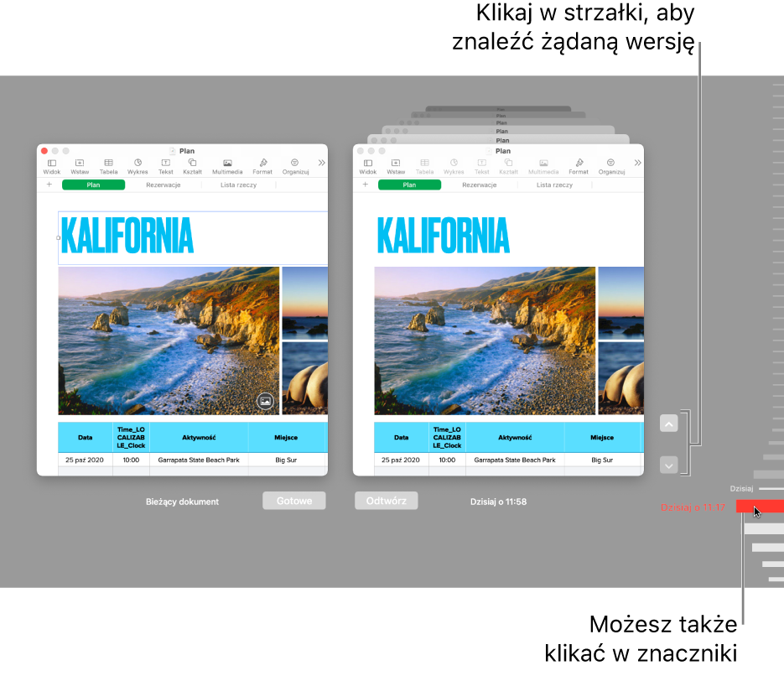The image size is (784, 676).
Task: Click Gotowe button to finish browsing versions
Action: click(294, 501)
